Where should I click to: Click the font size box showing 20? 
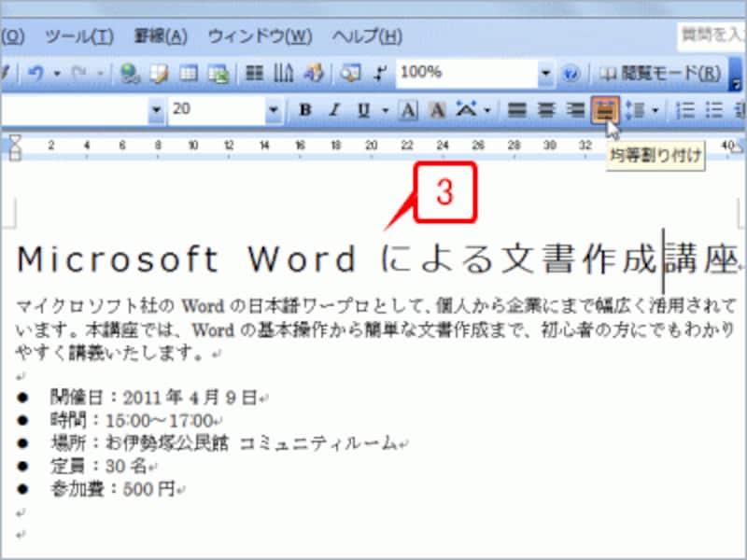coord(217,110)
